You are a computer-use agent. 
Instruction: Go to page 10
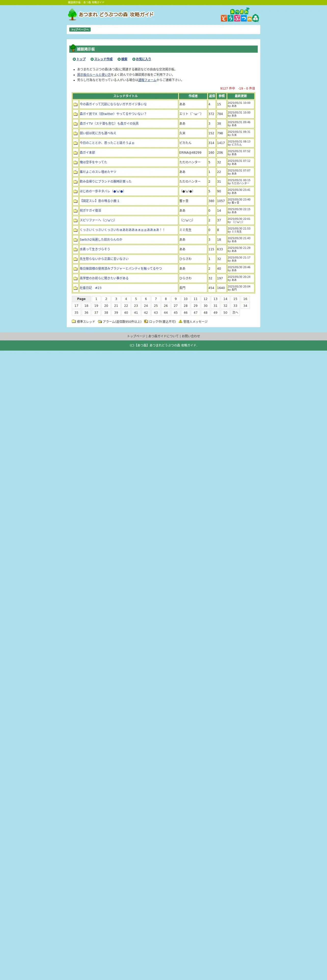186,299
